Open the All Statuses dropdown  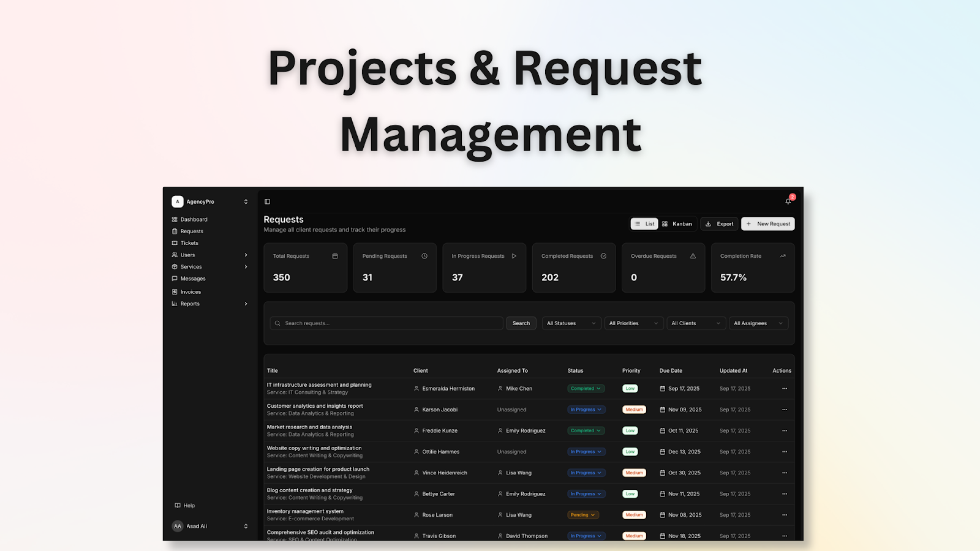coord(570,323)
